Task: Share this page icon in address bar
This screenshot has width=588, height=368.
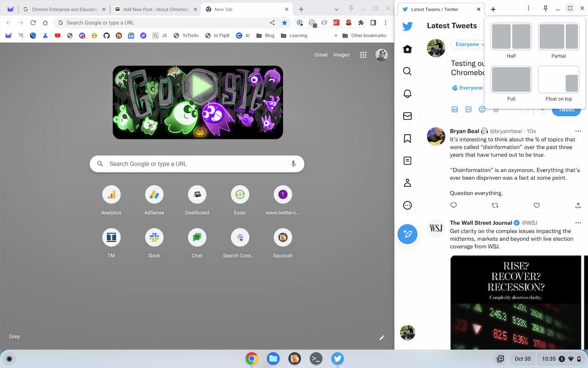Action: point(272,23)
